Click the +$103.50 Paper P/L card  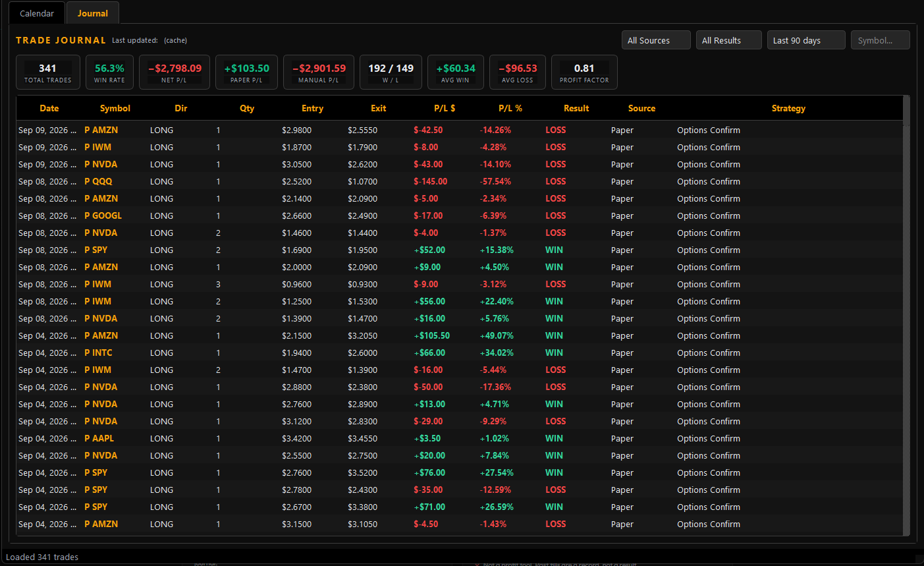click(x=246, y=72)
